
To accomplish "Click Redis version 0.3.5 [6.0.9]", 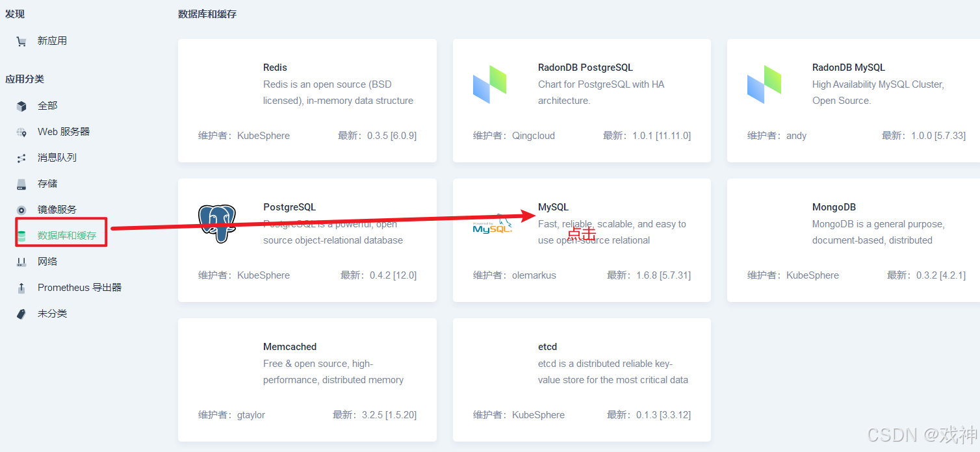I will click(x=392, y=136).
